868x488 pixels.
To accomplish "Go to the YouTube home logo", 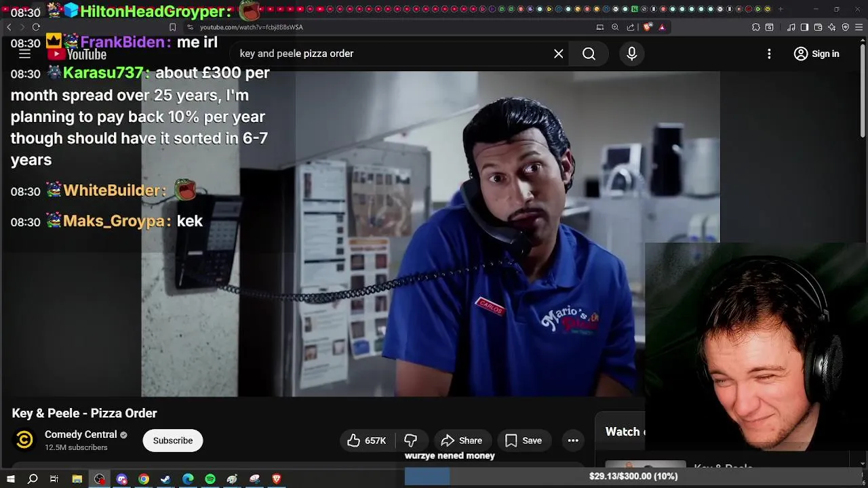I will [77, 54].
